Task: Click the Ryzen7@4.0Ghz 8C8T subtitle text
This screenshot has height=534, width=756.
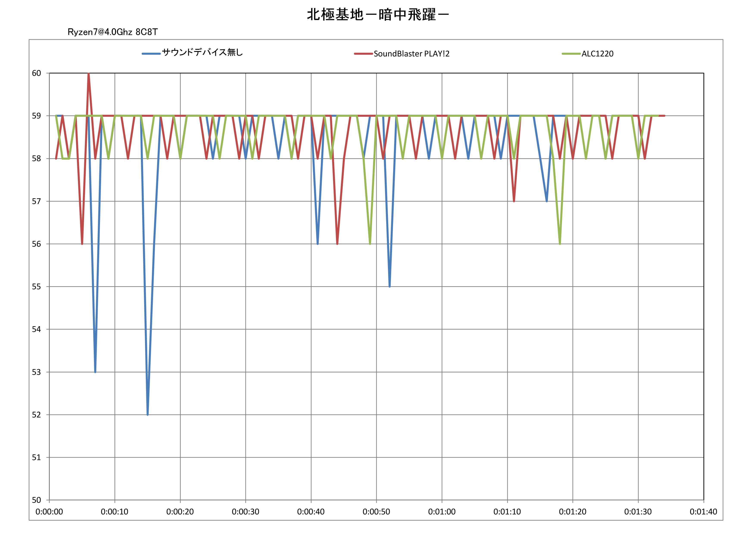Action: 113,32
